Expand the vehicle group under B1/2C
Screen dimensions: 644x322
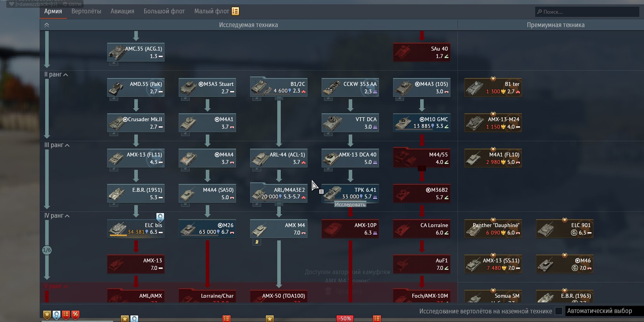279,98
